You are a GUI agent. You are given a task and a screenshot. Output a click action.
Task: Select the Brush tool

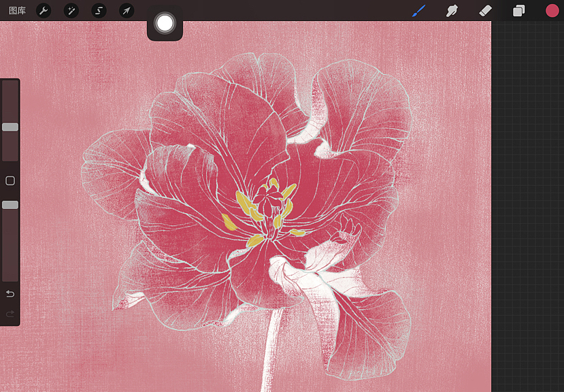[x=418, y=11]
